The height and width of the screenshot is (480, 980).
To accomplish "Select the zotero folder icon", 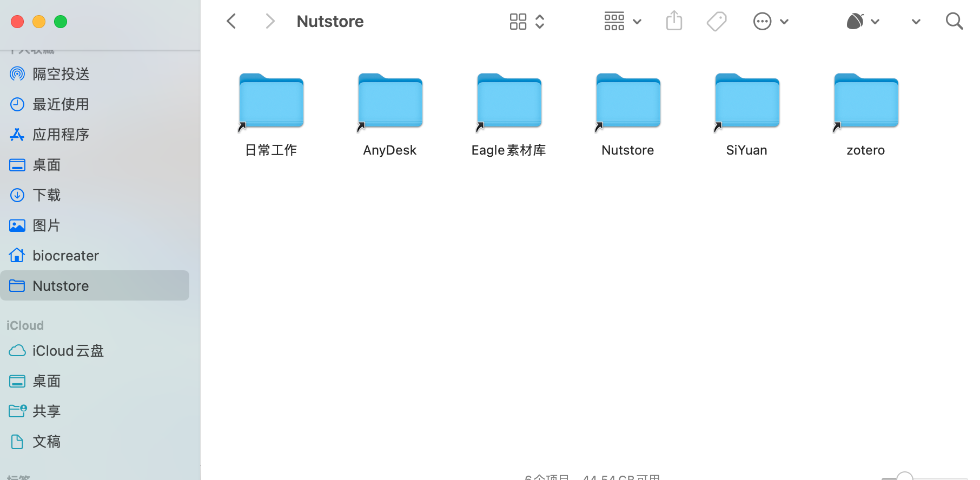I will 866,101.
